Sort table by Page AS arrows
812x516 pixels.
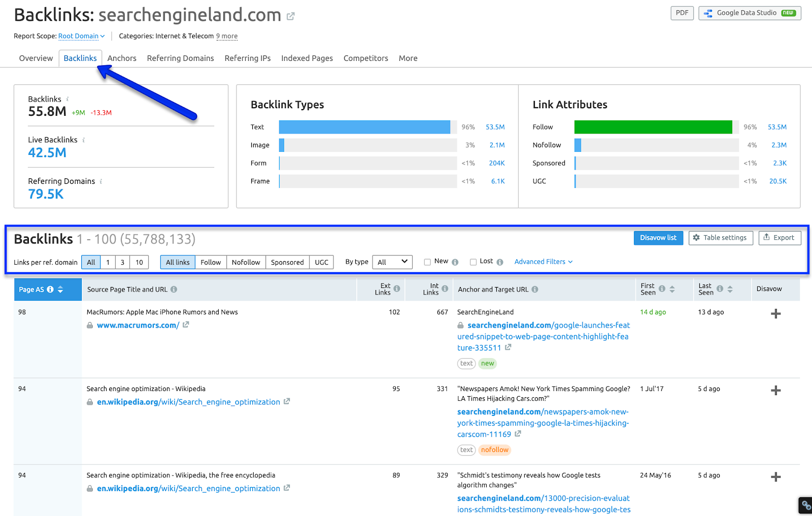click(60, 289)
